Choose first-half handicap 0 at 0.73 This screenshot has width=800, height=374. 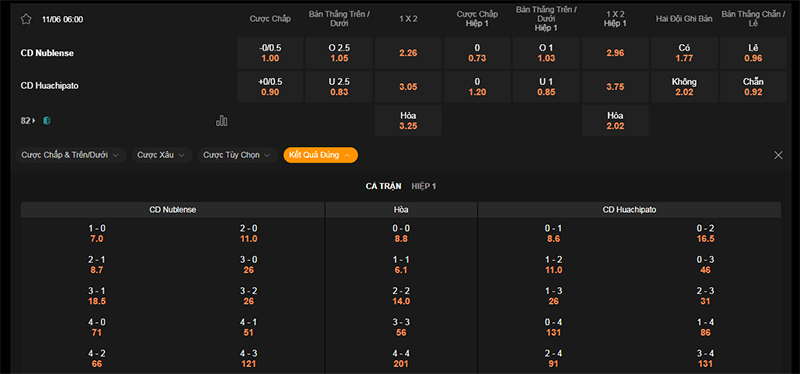pos(477,53)
